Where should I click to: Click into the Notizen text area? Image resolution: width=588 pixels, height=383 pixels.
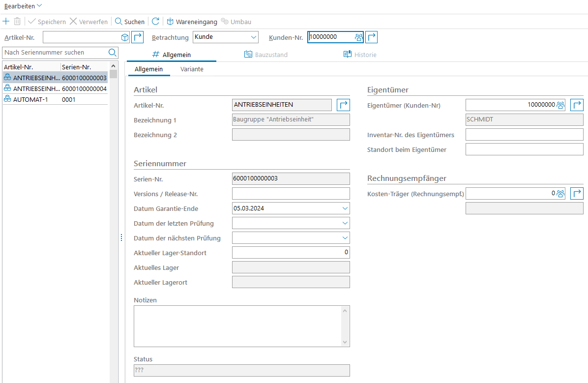pyautogui.click(x=237, y=326)
